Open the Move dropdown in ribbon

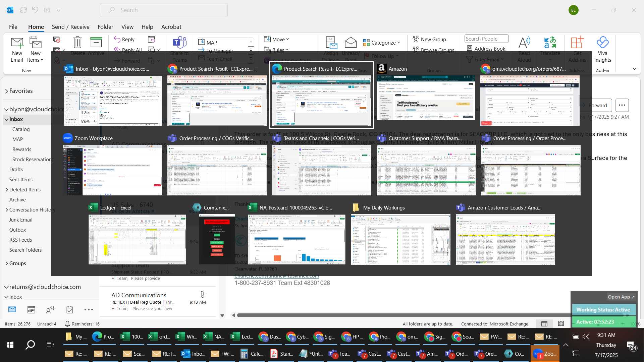point(276,39)
